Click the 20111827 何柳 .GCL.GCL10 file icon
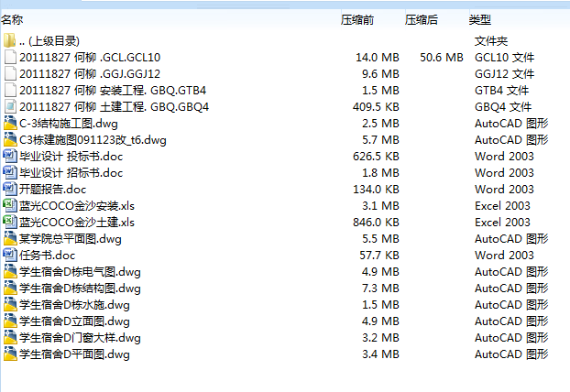The image size is (570, 392). 10,58
